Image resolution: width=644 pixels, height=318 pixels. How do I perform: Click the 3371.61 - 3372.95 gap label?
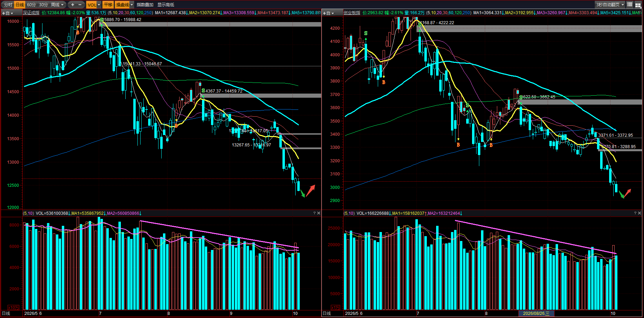616,135
